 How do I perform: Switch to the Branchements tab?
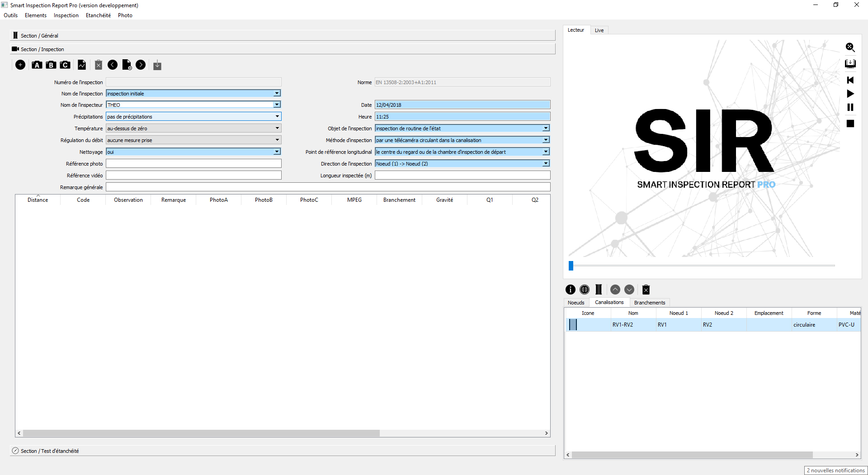[x=649, y=303]
